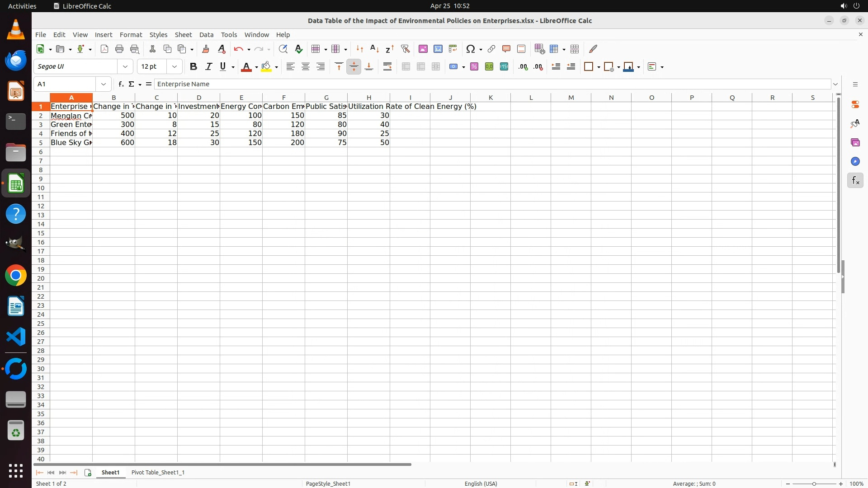Click the Insert Special Character icon
This screenshot has width=868, height=488.
coord(470,49)
